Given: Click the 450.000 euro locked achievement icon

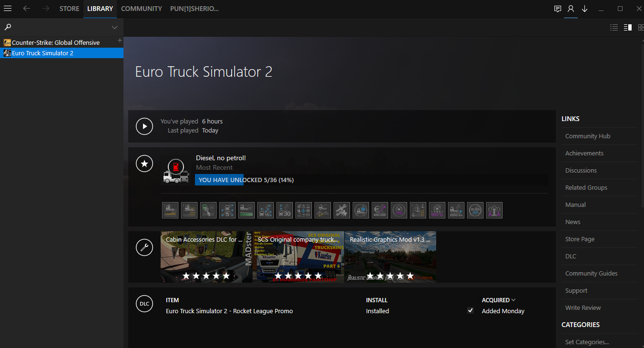Looking at the screenshot, I should pos(380,210).
